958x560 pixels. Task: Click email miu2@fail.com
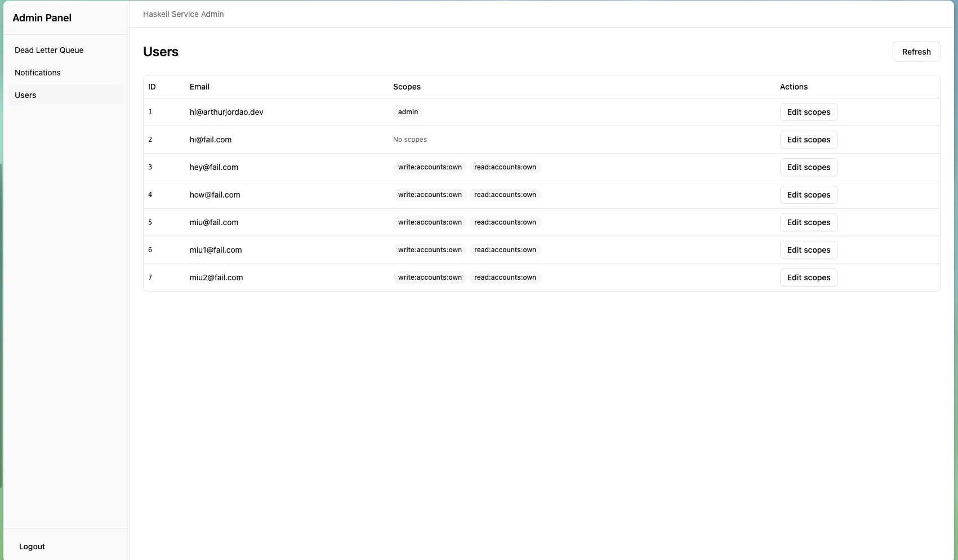coord(216,277)
